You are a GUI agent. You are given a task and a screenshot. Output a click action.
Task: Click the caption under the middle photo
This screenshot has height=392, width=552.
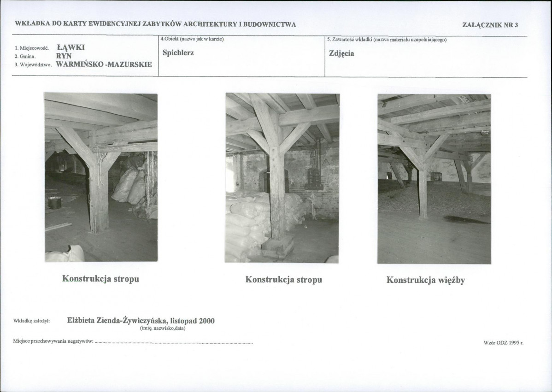click(x=284, y=280)
